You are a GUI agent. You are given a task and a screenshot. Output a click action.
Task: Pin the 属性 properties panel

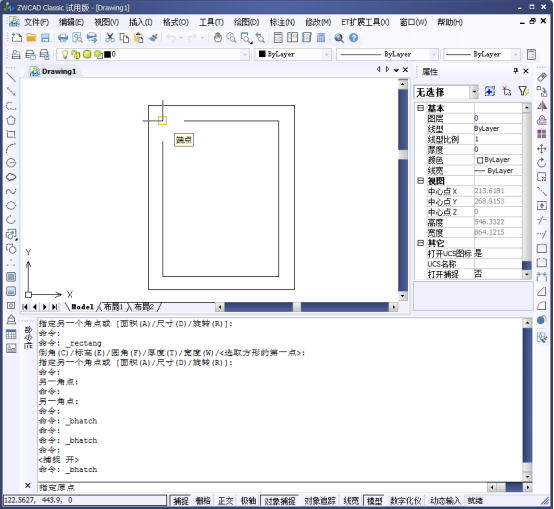[515, 71]
